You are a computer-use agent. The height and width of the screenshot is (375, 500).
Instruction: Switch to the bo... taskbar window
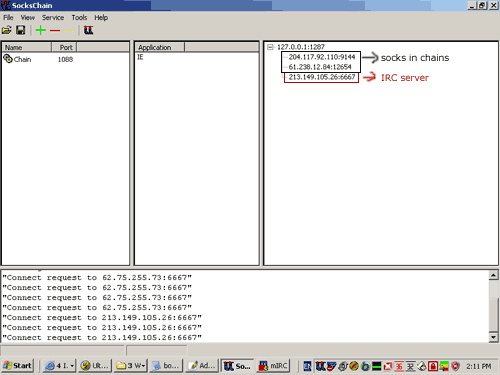click(x=167, y=366)
